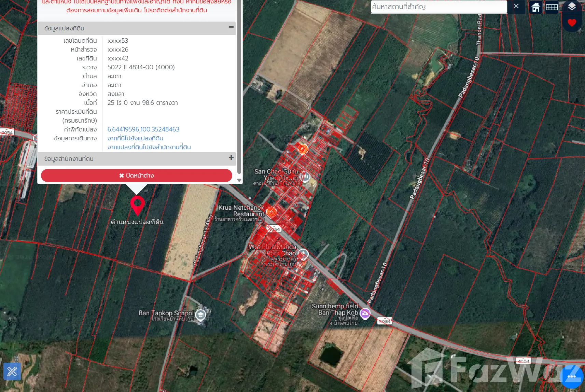Click the จากที่นี่ไปยังแปลงที่ดิน directions link

(135, 138)
